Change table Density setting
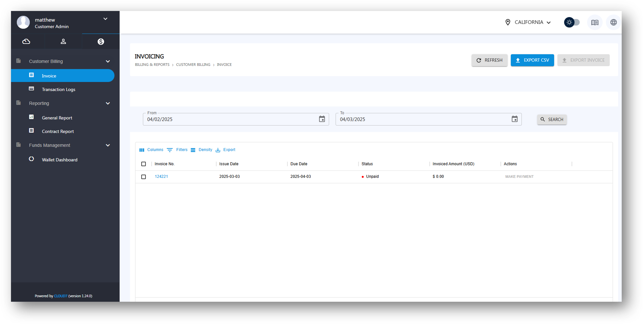644x324 pixels. (202, 150)
